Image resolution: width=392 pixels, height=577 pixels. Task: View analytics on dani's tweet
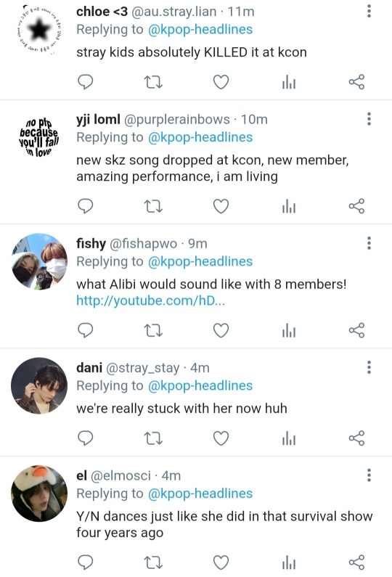(x=289, y=438)
